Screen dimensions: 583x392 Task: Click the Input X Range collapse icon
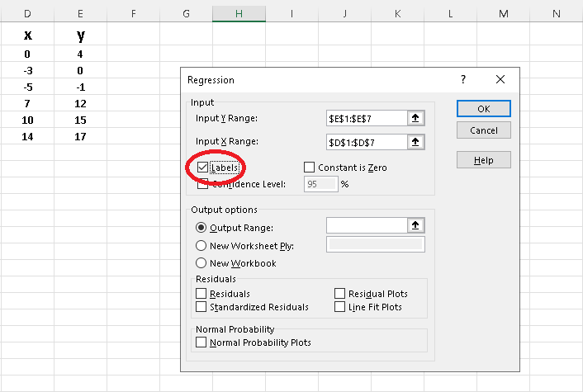[x=415, y=143]
